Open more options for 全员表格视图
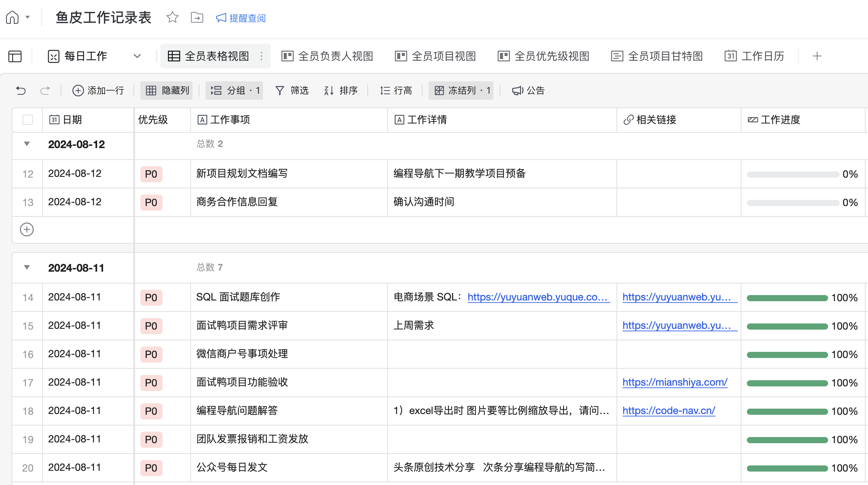Viewport: 868px width, 485px height. [x=261, y=56]
